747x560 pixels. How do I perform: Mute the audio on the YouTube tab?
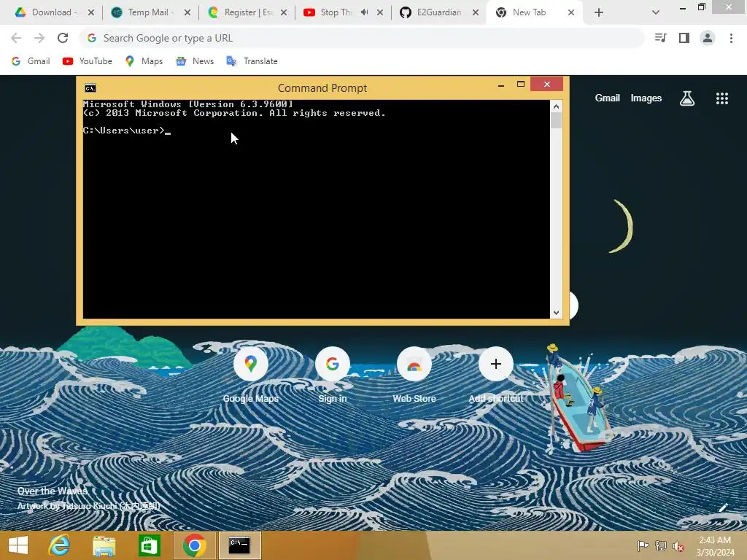pos(365,12)
